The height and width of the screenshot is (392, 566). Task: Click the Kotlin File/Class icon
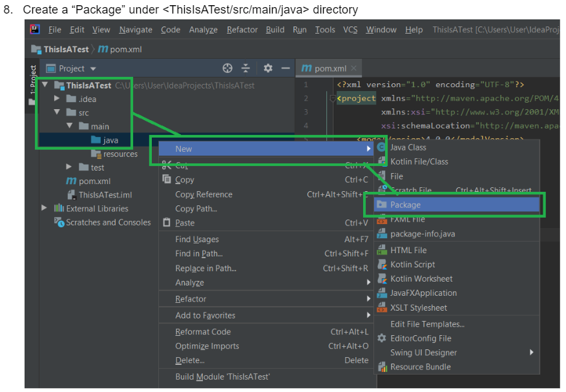pyautogui.click(x=382, y=161)
